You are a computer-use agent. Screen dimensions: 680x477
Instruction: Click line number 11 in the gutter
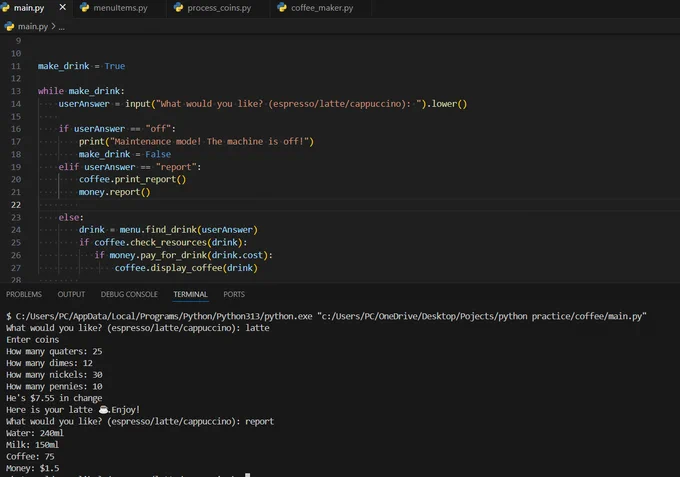(x=16, y=66)
